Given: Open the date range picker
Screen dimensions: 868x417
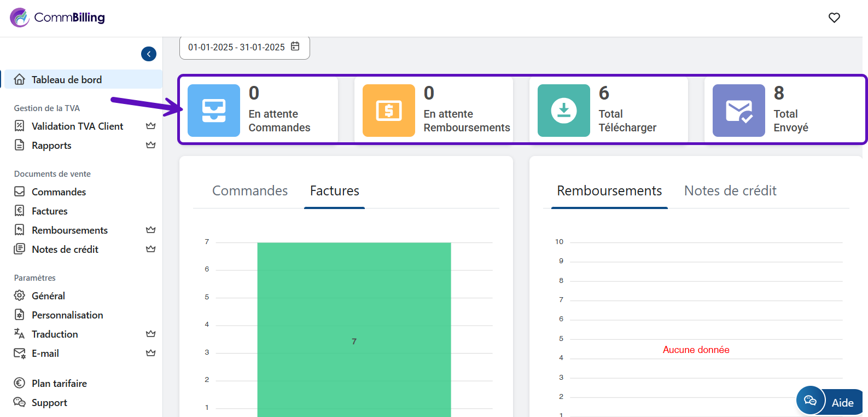Looking at the screenshot, I should (236, 48).
